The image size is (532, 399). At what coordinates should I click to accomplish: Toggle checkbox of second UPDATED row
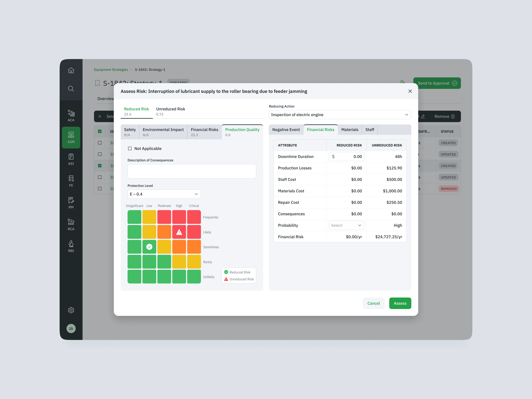tap(100, 177)
